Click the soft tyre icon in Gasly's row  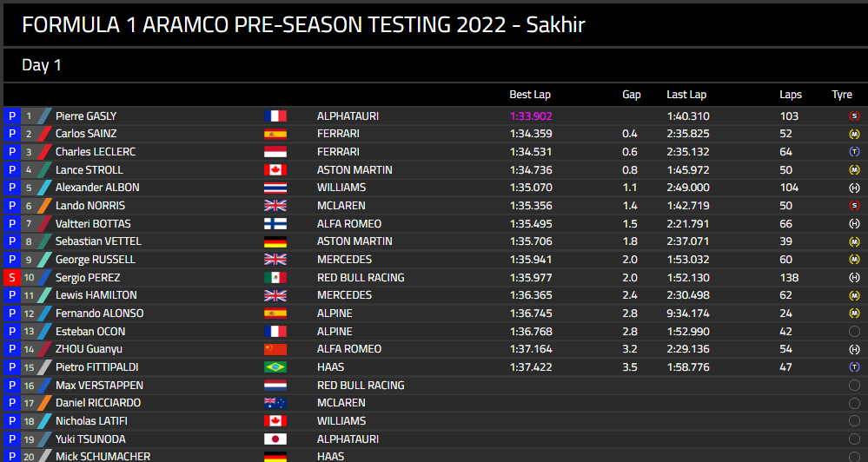pos(854,116)
